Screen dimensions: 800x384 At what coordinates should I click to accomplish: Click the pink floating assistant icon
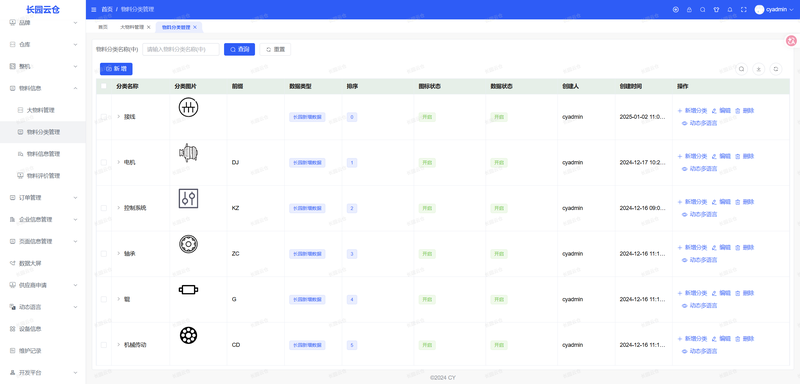pyautogui.click(x=791, y=41)
